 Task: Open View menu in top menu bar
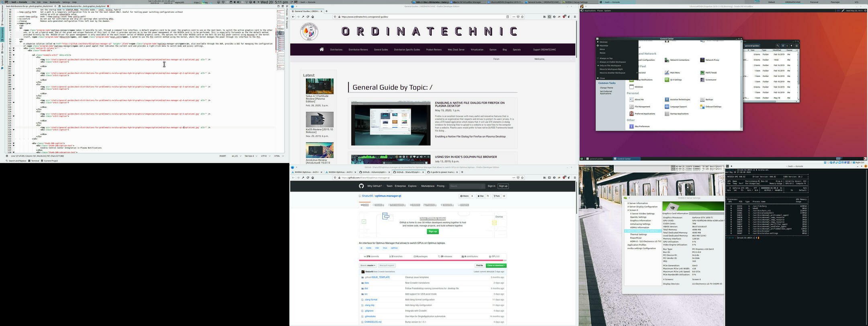point(45,2)
